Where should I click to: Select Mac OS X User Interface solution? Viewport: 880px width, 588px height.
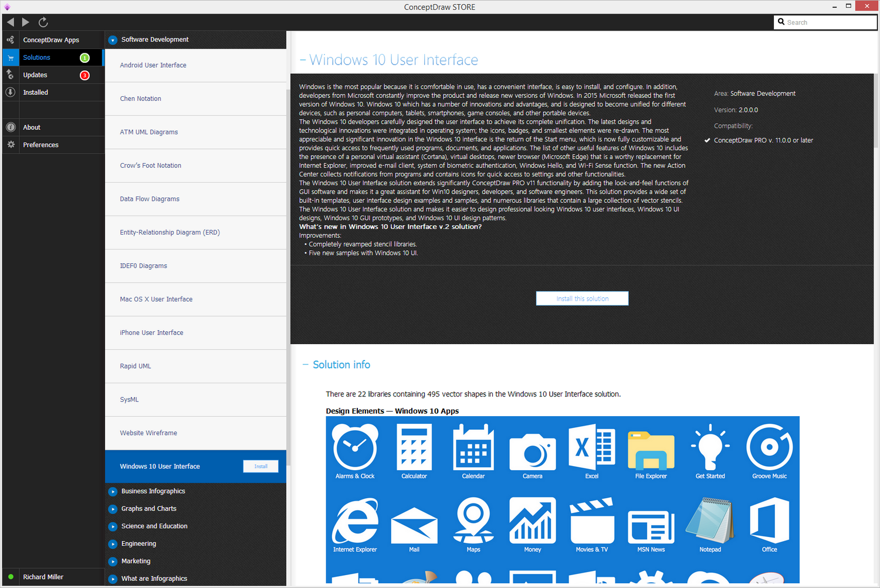tap(195, 299)
